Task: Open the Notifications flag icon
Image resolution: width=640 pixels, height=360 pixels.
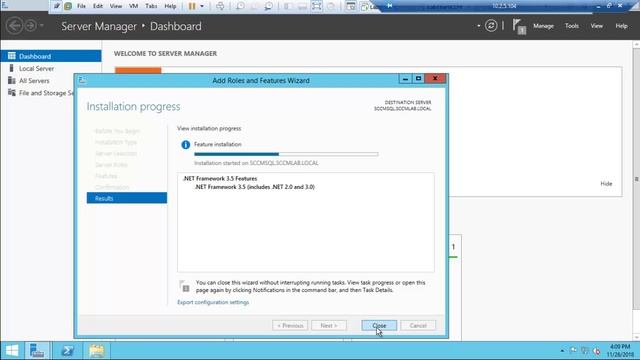Action: point(519,27)
